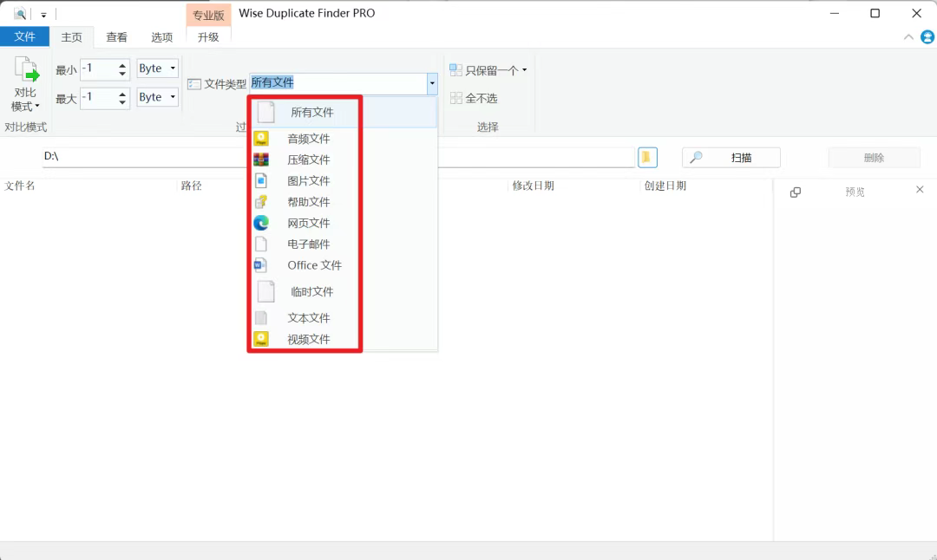This screenshot has width=937, height=560.
Task: Open the 最小 size unit Byte dropdown
Action: pos(157,68)
